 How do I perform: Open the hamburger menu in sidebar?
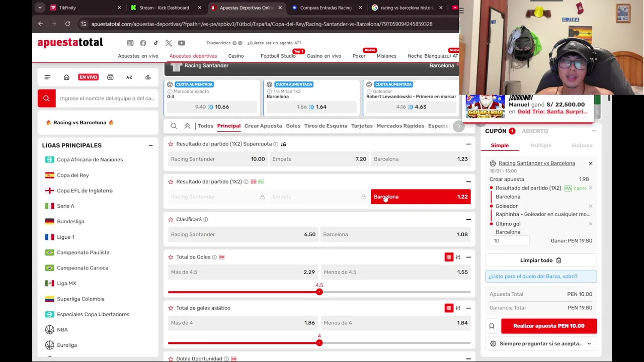(47, 77)
